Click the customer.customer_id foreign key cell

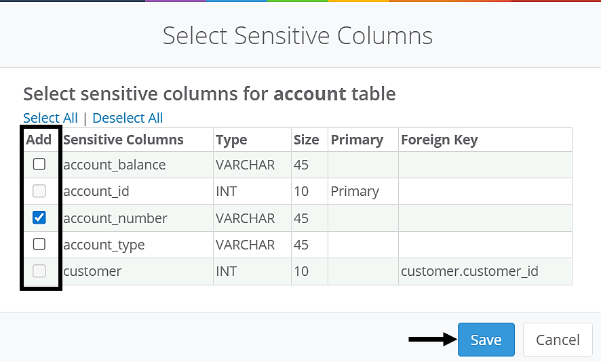(x=469, y=271)
